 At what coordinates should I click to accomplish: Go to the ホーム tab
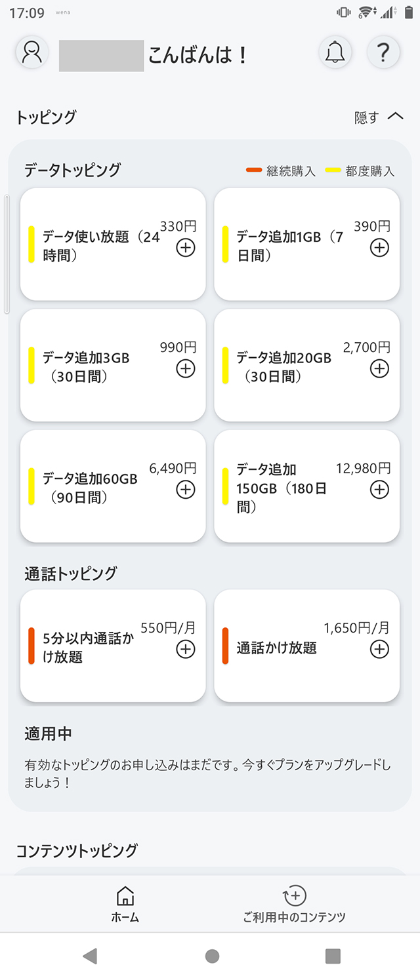tap(125, 904)
